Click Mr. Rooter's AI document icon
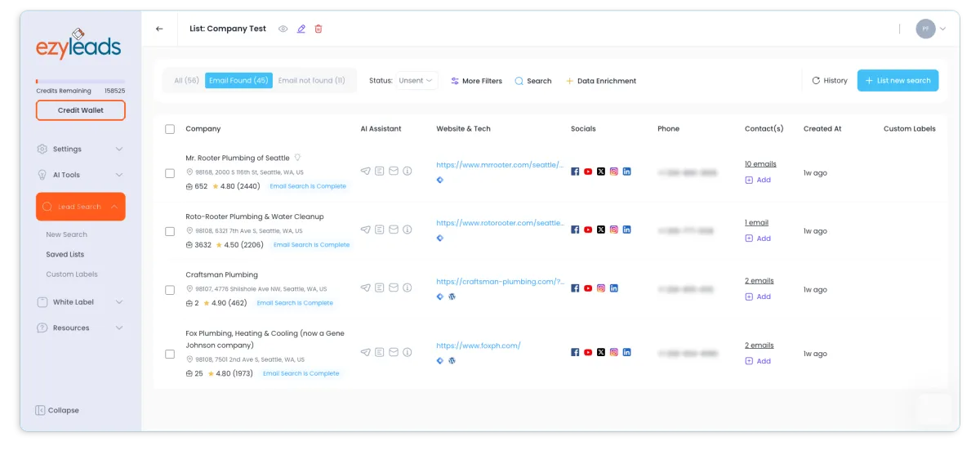The height and width of the screenshot is (455, 980). pos(380,172)
